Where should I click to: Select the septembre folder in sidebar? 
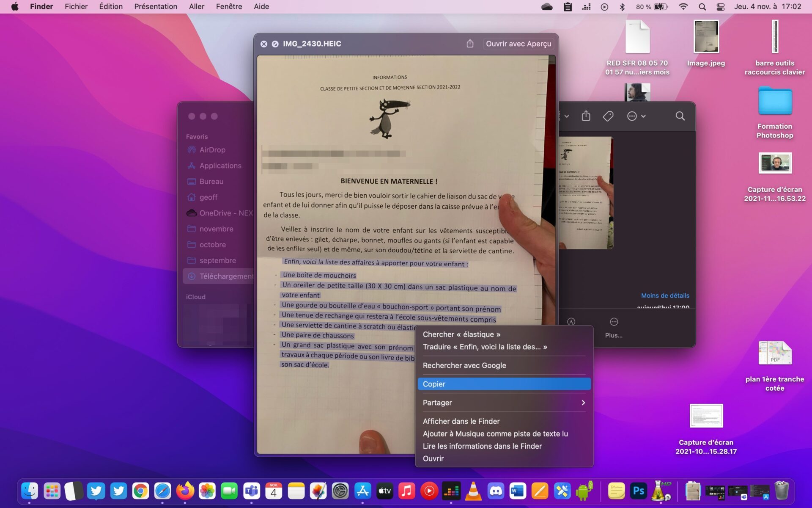coord(217,260)
